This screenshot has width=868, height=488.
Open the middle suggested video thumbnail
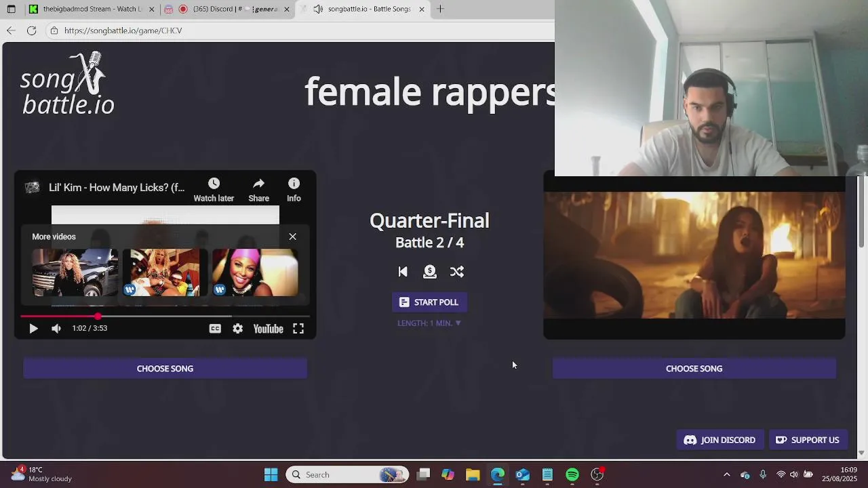point(165,272)
